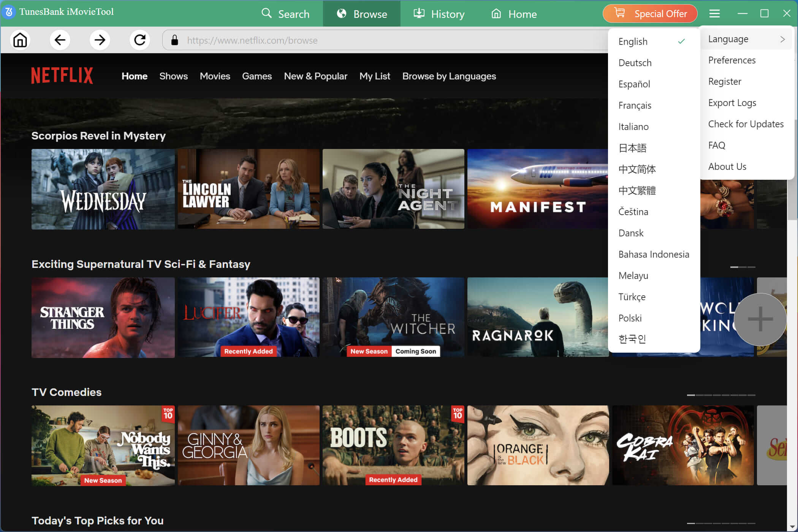Expand the Language submenu arrow
Image resolution: width=798 pixels, height=532 pixels.
pos(782,39)
